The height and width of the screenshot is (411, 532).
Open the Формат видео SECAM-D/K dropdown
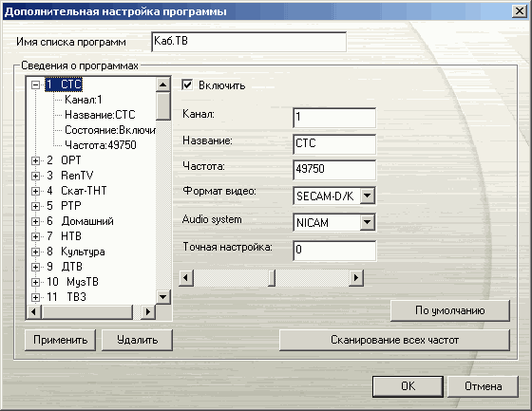(368, 196)
